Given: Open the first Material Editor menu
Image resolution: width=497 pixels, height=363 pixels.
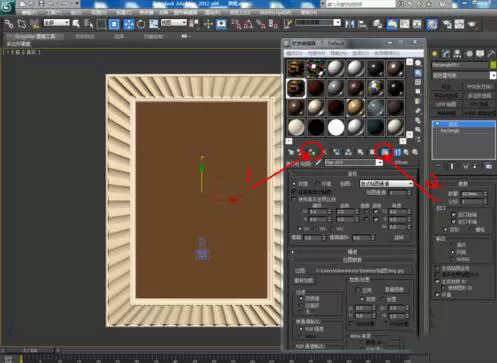Looking at the screenshot, I should 294,53.
